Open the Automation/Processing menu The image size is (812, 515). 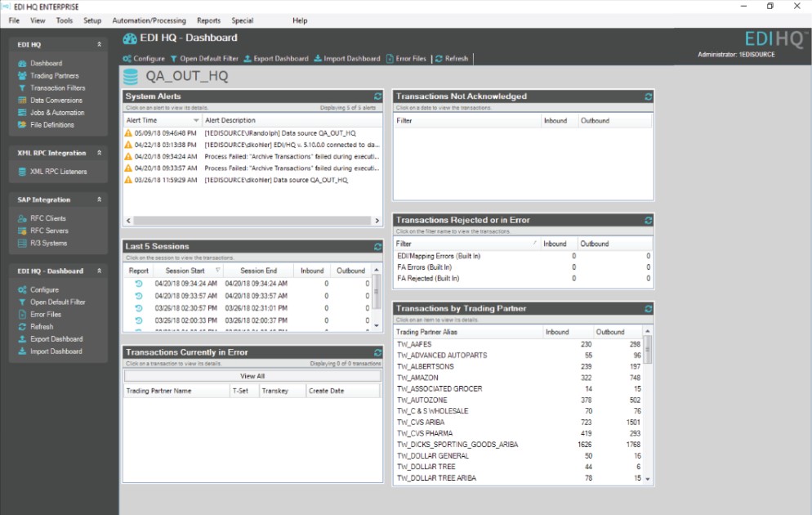(149, 20)
